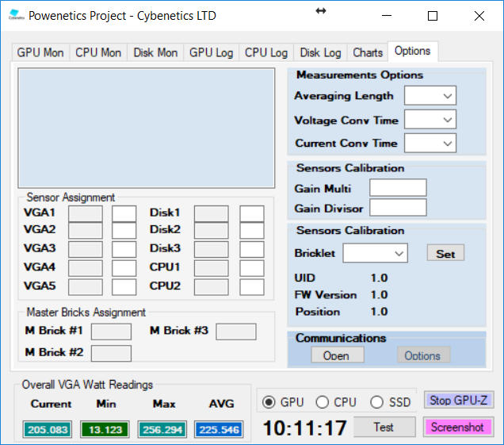Expand the Bricklet combo box
Viewport: 504px width, 445px height.
[x=375, y=253]
